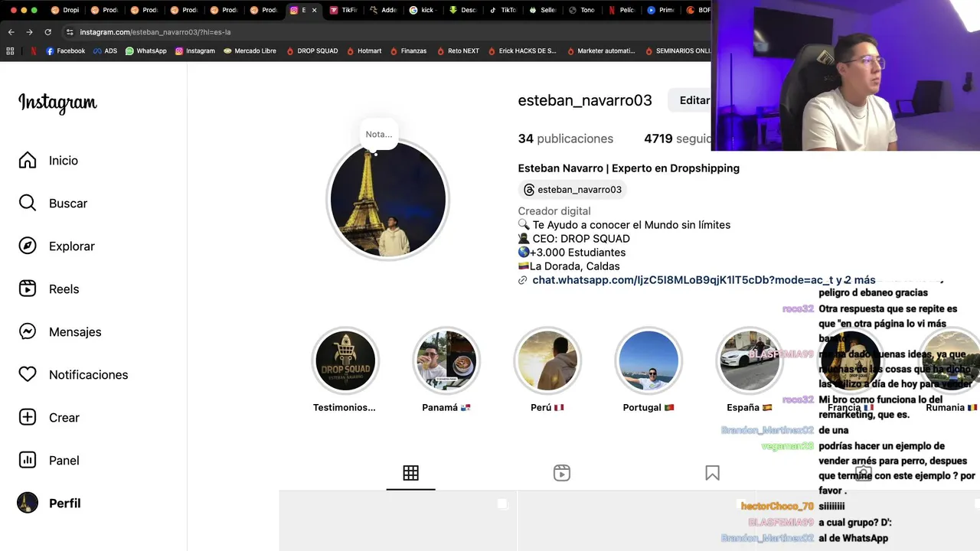Switch to the Adde browser tab
The image size is (980, 551).
pyautogui.click(x=383, y=10)
